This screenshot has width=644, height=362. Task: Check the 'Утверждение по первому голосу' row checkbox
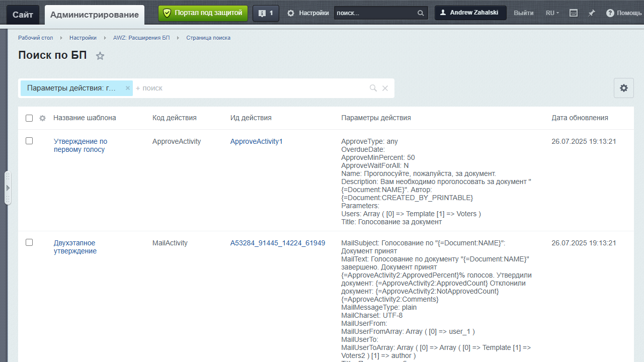[29, 141]
